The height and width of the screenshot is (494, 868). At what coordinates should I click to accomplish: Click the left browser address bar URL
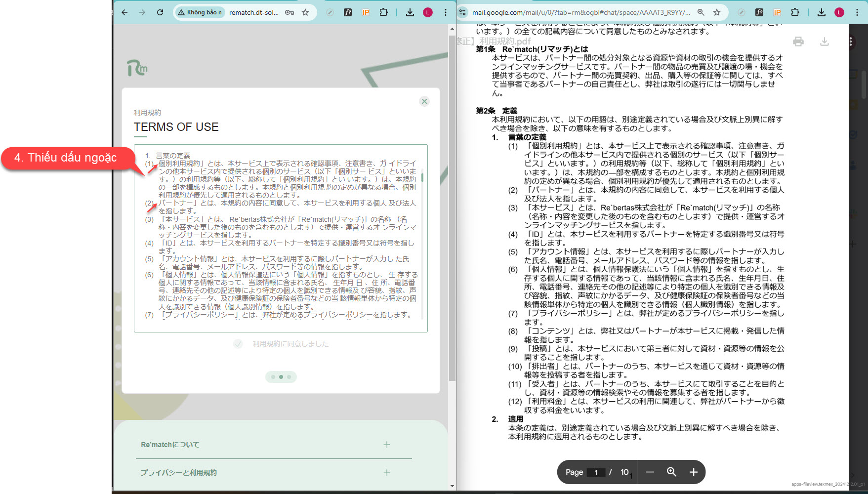point(253,12)
